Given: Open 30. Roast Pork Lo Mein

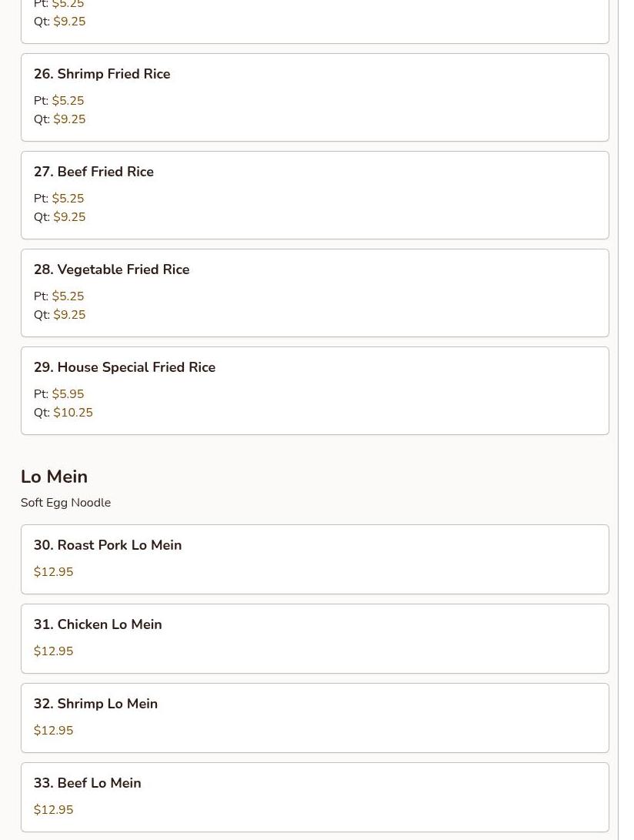Looking at the screenshot, I should pos(108,545).
